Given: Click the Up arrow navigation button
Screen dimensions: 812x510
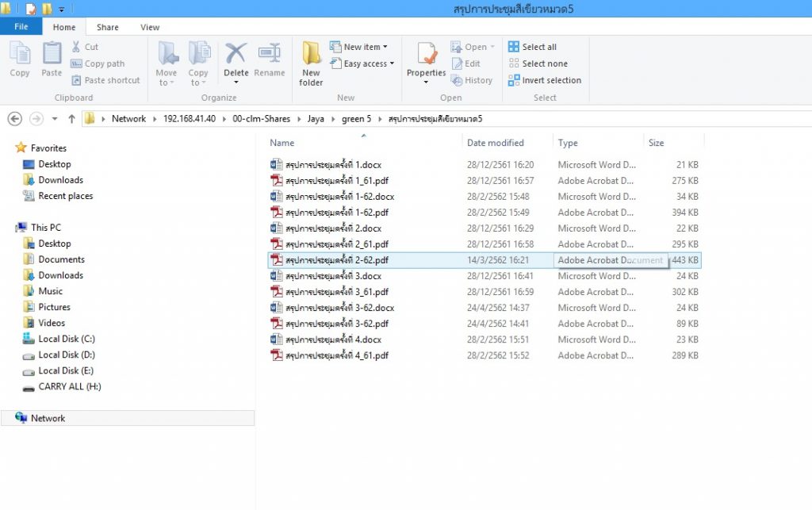Looking at the screenshot, I should (x=71, y=119).
